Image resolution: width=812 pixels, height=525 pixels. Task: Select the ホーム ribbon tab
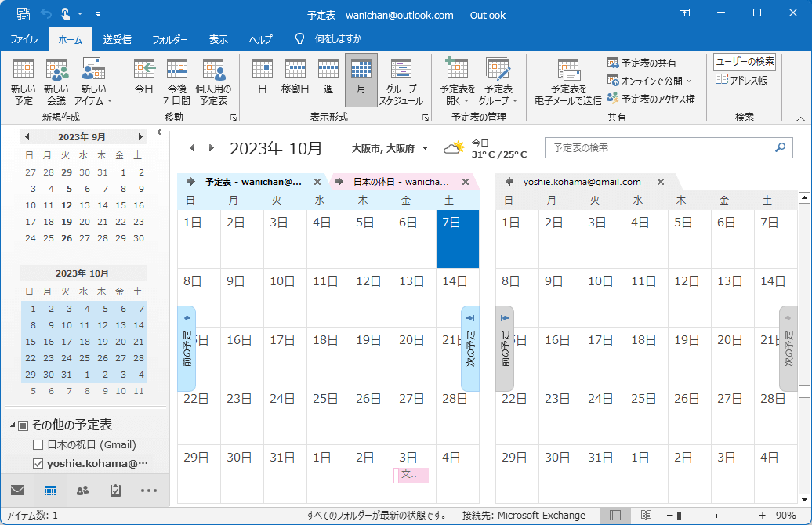coord(71,39)
